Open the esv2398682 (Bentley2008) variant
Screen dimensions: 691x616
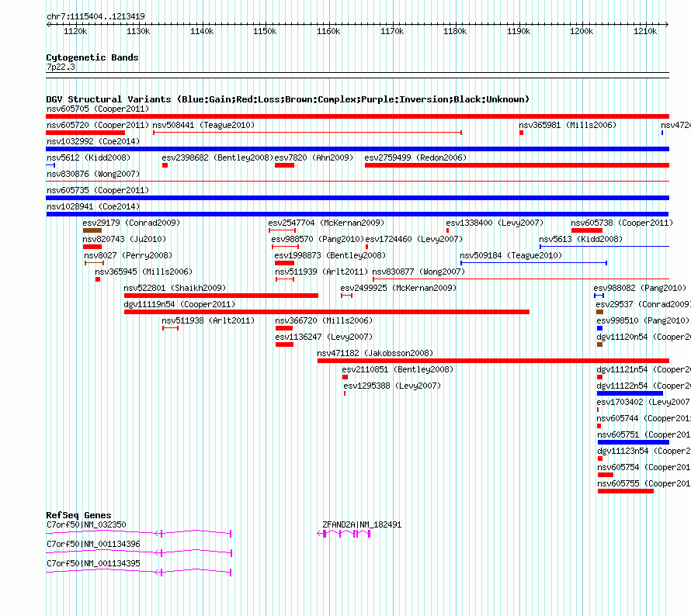click(217, 157)
